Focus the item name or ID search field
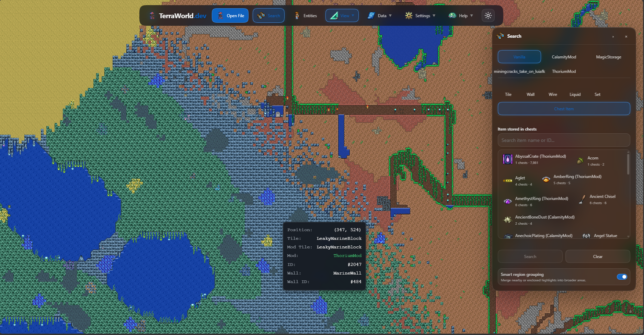The image size is (644, 335). click(x=564, y=140)
